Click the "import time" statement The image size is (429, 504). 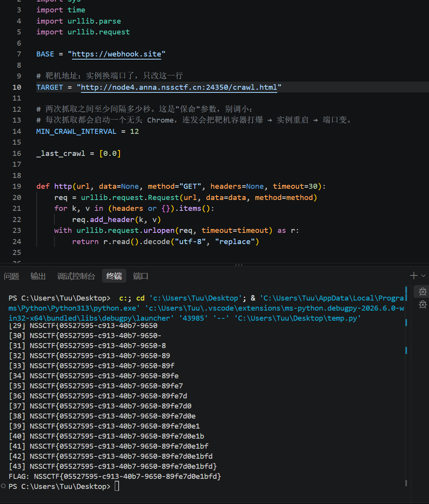click(61, 10)
